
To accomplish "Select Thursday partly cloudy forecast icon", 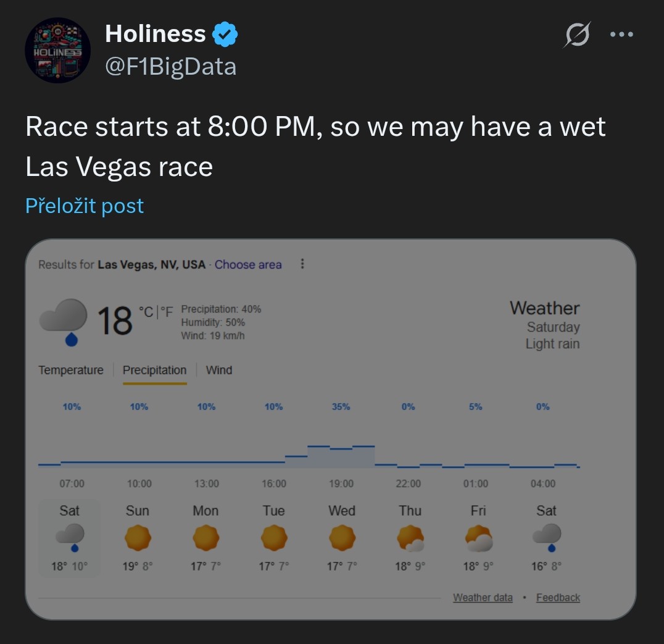I will 410,538.
